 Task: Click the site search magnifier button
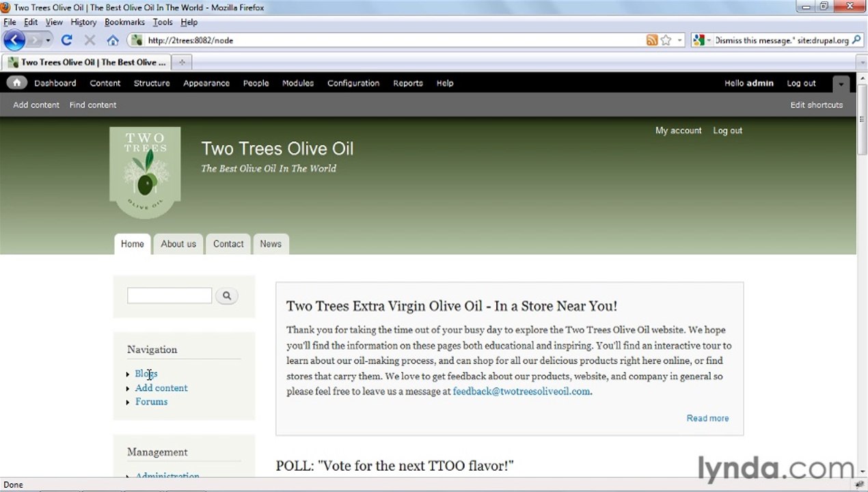pos(227,296)
